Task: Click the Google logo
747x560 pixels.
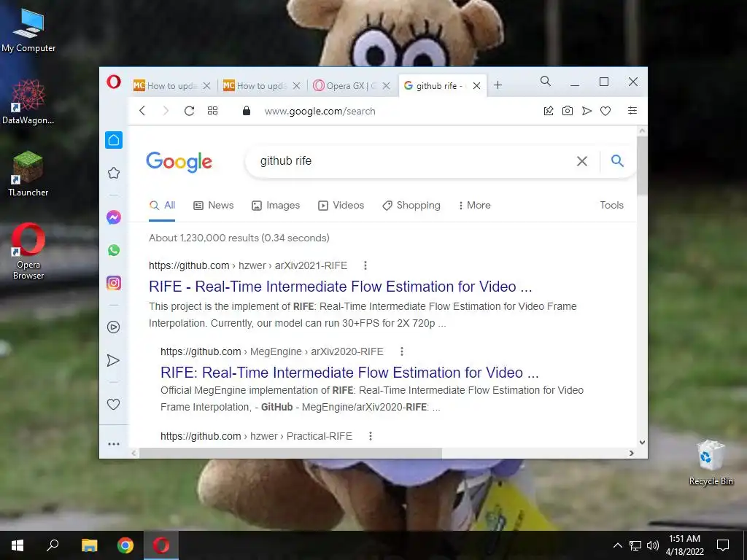Action: (x=179, y=162)
